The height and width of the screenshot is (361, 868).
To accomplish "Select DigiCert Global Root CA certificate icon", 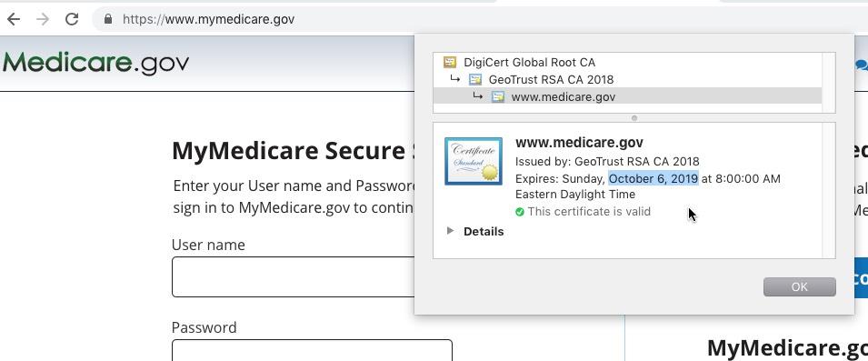I will (450, 62).
